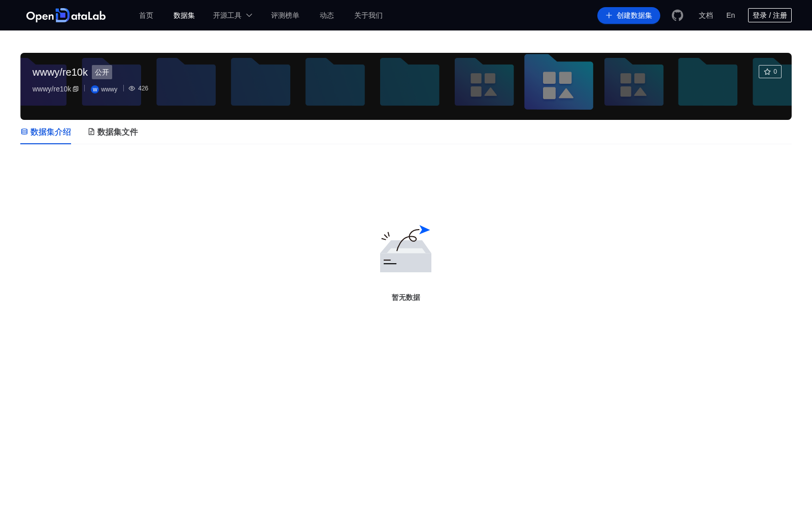The width and height of the screenshot is (812, 508).
Task: Click the plus icon in 创建数据集
Action: (609, 15)
